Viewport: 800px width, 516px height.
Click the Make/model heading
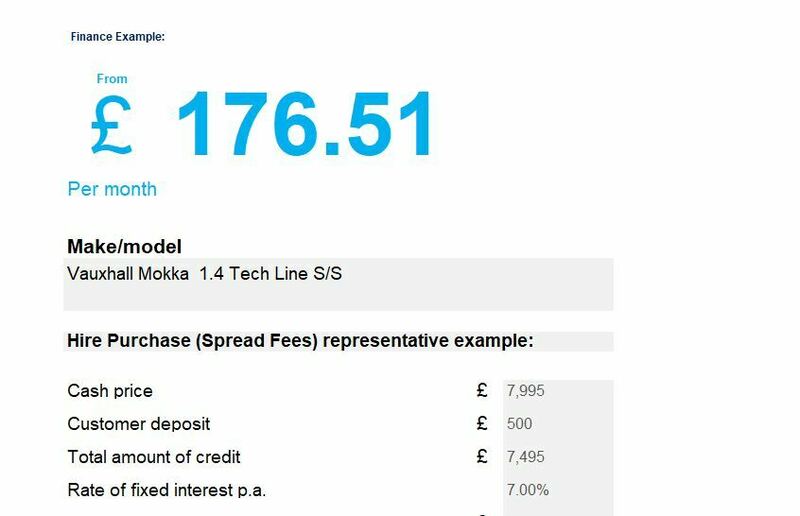(124, 247)
